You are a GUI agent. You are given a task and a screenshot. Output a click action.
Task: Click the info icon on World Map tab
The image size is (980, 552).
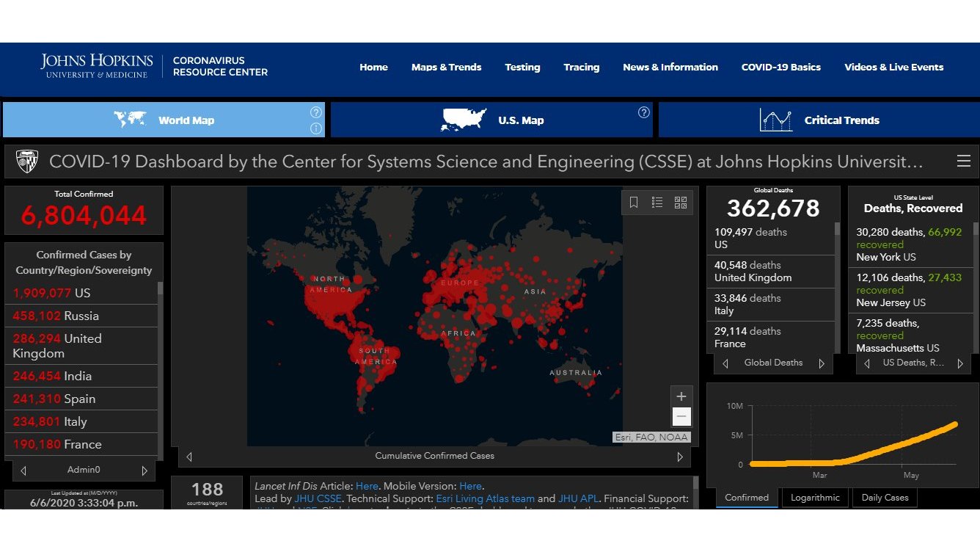[x=316, y=129]
